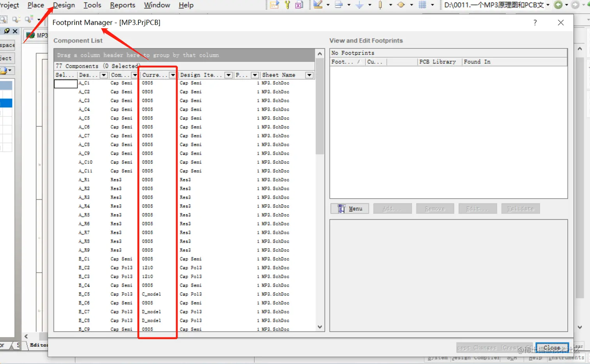Click the document-with-X icon in the toolbar
This screenshot has height=364, width=590.
[x=299, y=5]
